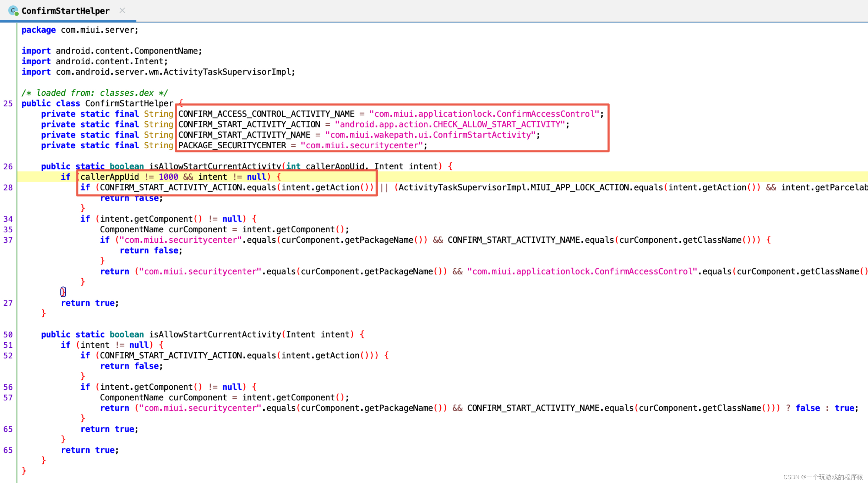Image resolution: width=868 pixels, height=483 pixels.
Task: Click the CONFIRM_START_ACTIVITY_NAME field declaration
Action: 244,135
